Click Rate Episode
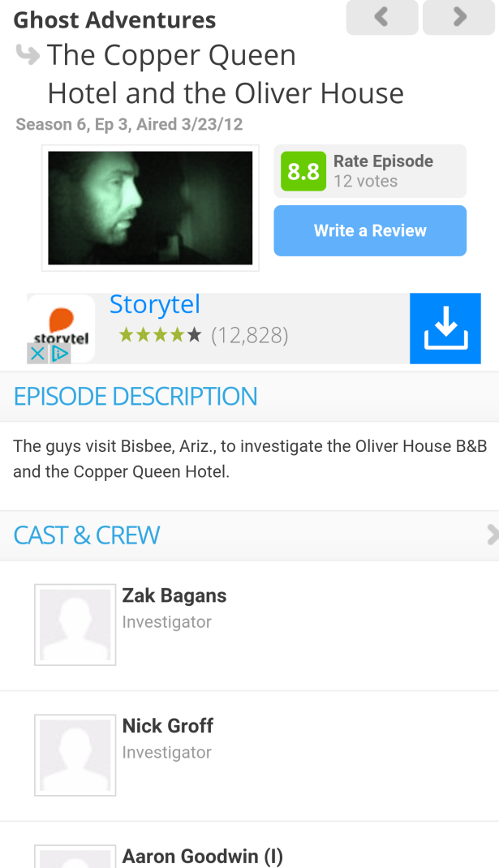This screenshot has height=868, width=499. [383, 161]
